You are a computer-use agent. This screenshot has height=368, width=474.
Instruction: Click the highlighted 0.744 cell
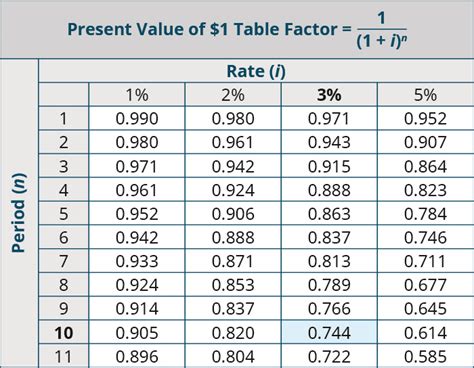[x=329, y=333]
